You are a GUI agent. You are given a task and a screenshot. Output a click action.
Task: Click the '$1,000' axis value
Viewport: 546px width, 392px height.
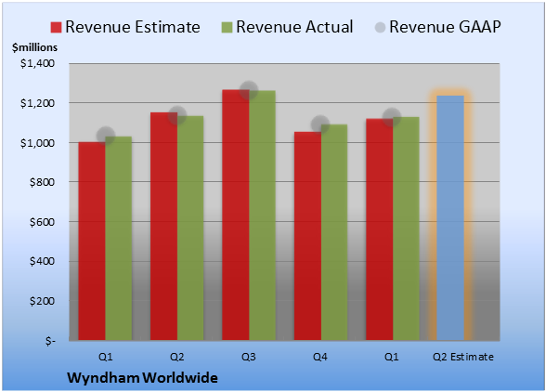pyautogui.click(x=37, y=143)
